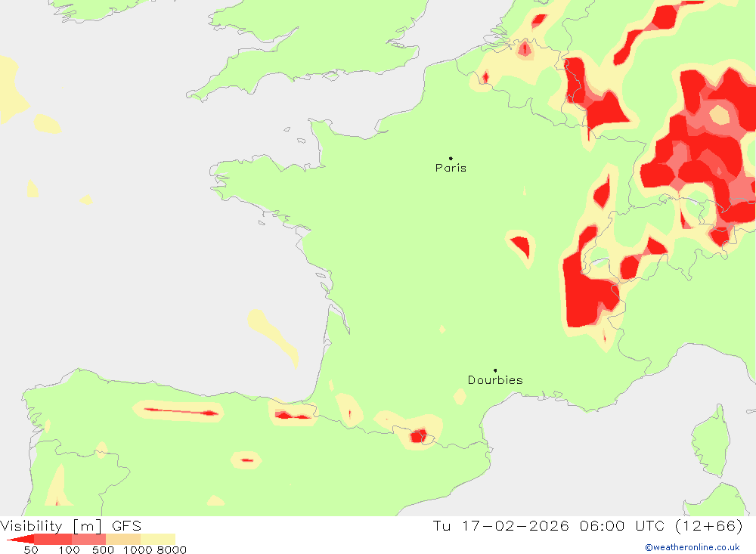The height and width of the screenshot is (554, 756).
Task: Click the Dourbies location label
Action: [495, 380]
